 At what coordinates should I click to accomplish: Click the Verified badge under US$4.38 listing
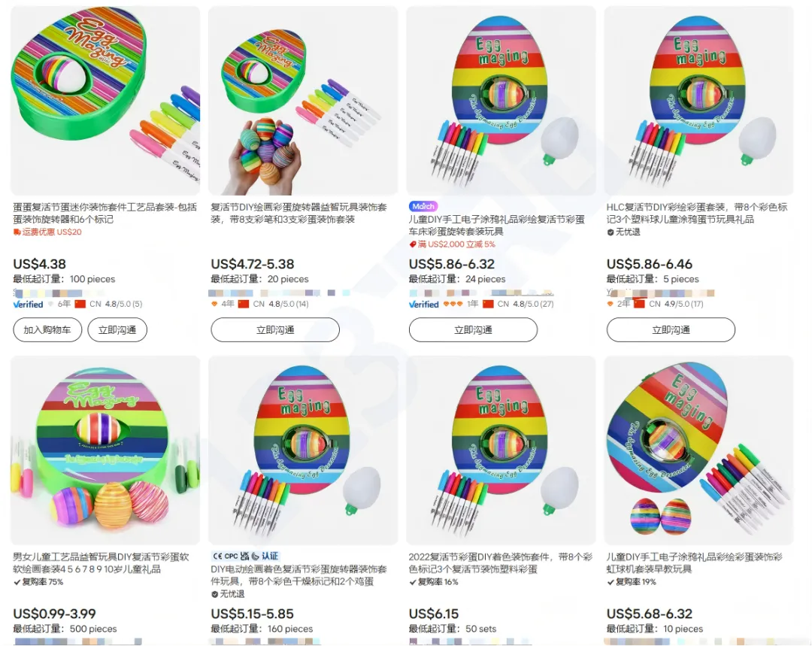[28, 304]
